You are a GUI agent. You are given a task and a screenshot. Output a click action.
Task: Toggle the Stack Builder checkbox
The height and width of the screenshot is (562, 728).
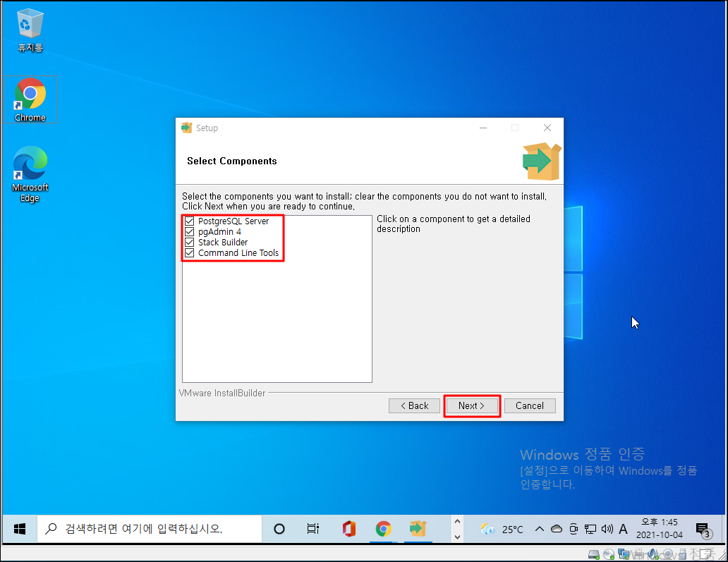point(190,243)
